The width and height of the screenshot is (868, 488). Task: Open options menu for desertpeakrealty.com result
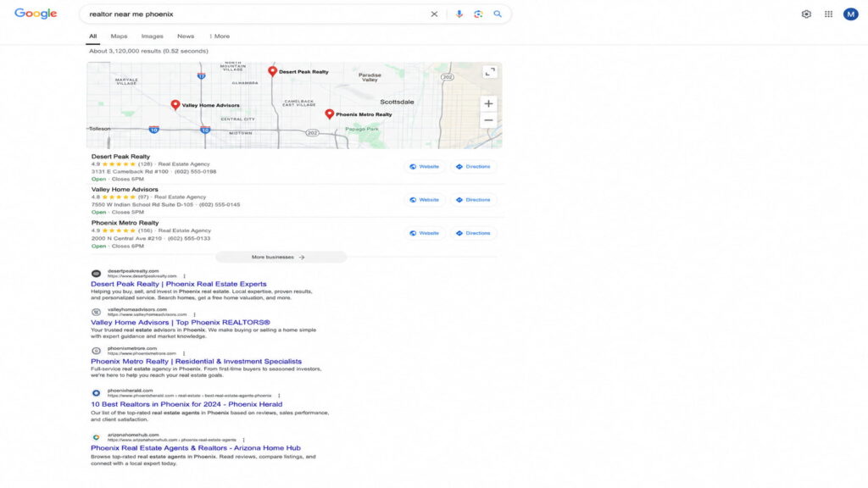pos(184,276)
